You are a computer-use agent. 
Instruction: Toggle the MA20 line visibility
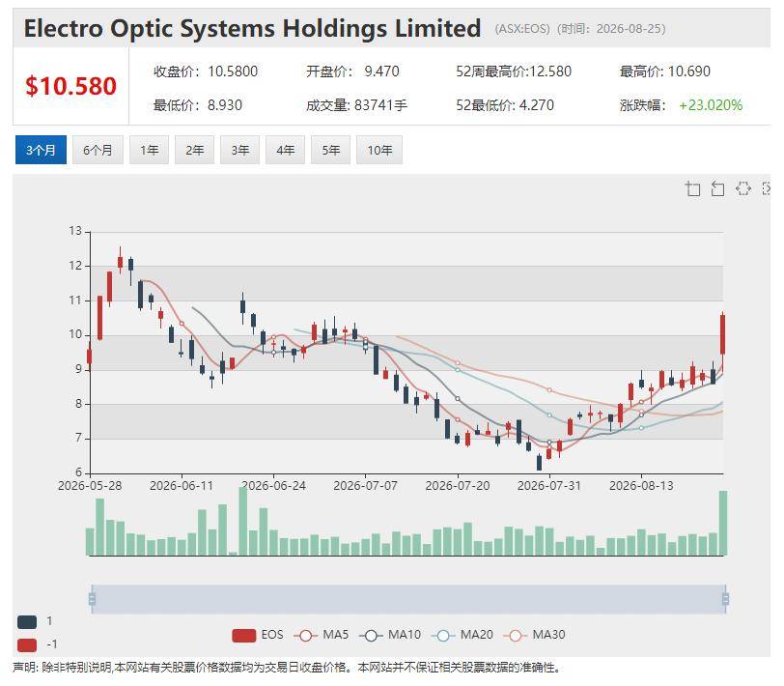(462, 635)
